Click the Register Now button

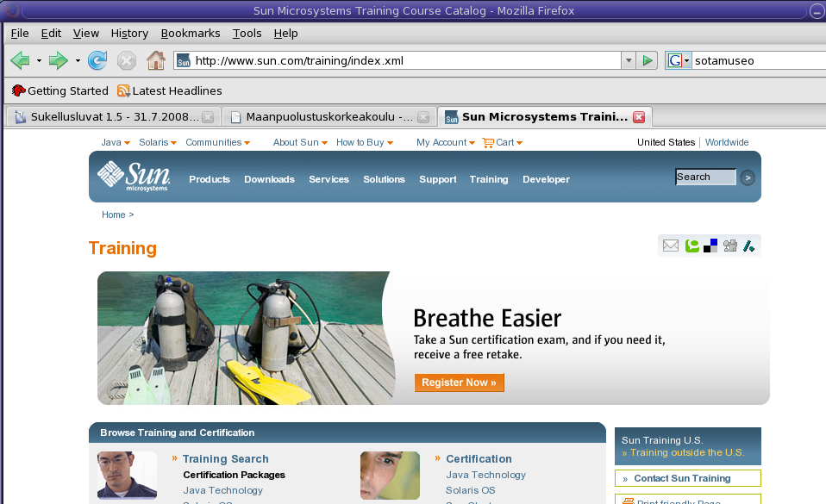tap(460, 383)
